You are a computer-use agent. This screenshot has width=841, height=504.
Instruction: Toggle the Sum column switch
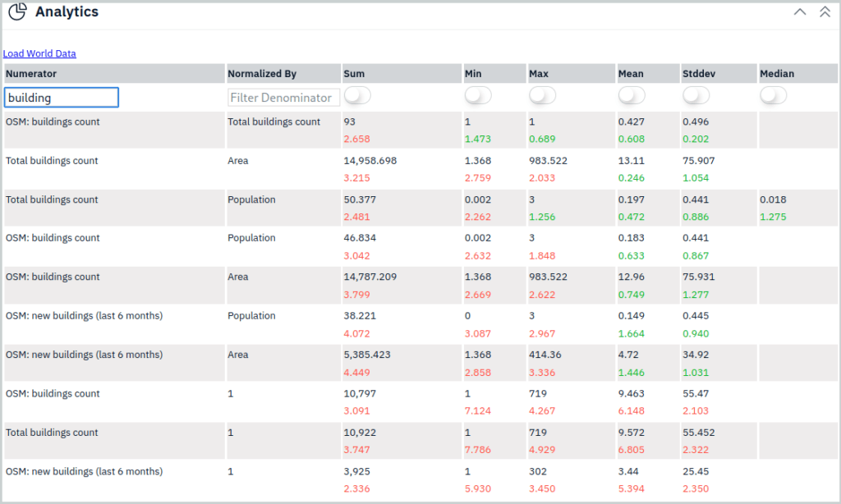click(x=357, y=96)
